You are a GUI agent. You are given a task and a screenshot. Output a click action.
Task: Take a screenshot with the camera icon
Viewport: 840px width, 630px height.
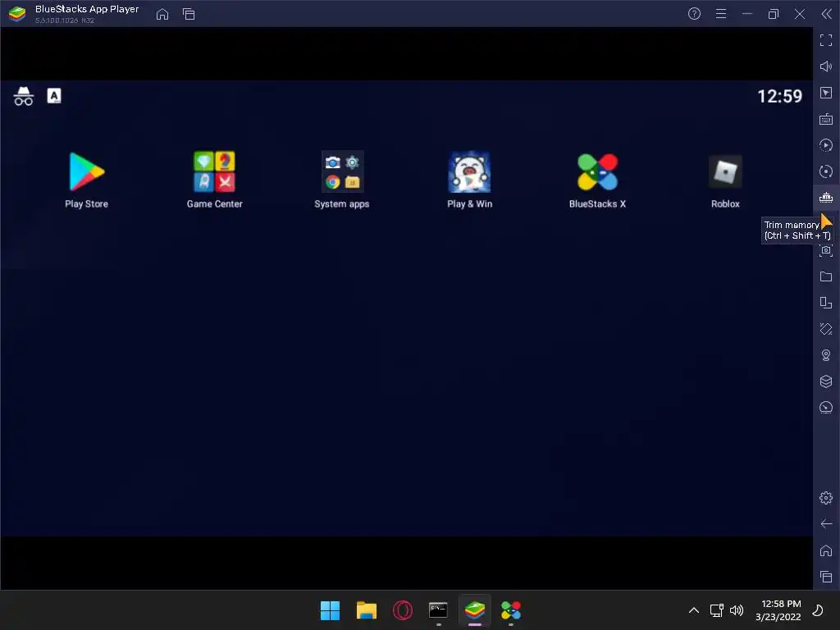point(826,250)
